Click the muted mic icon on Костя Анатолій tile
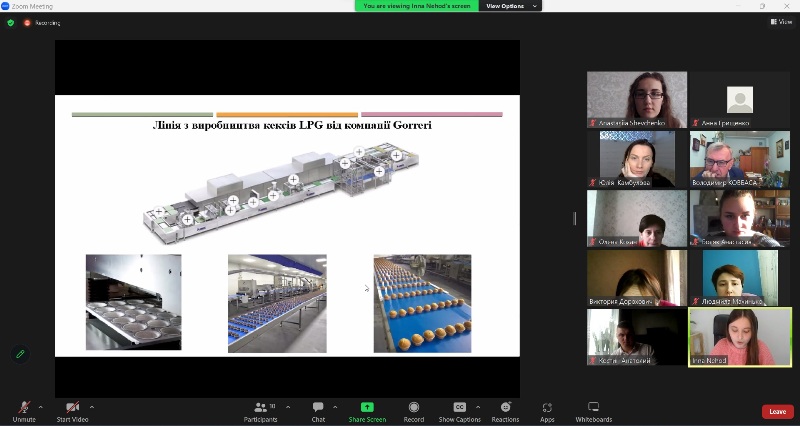 click(x=593, y=360)
